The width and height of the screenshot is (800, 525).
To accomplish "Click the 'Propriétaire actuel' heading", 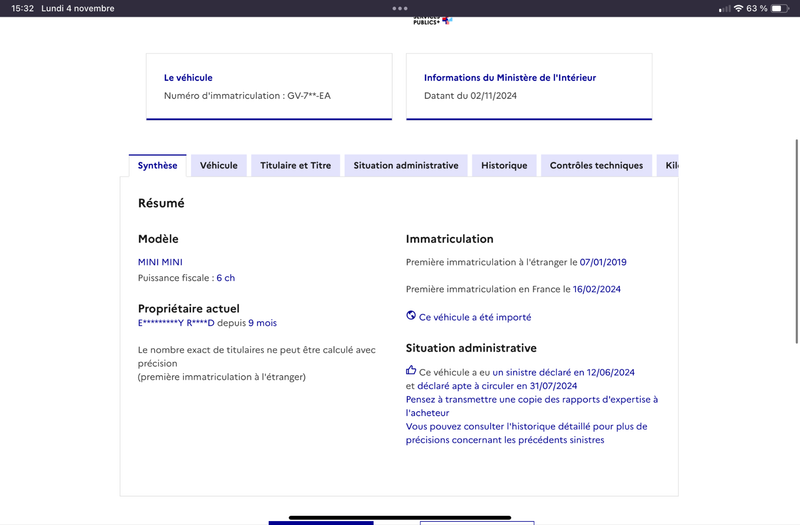I will [x=189, y=309].
